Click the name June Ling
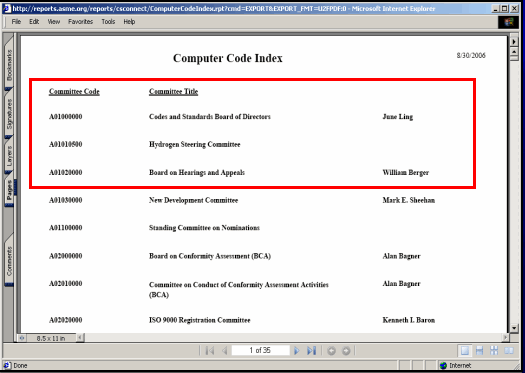This screenshot has width=525, height=373. pyautogui.click(x=398, y=117)
